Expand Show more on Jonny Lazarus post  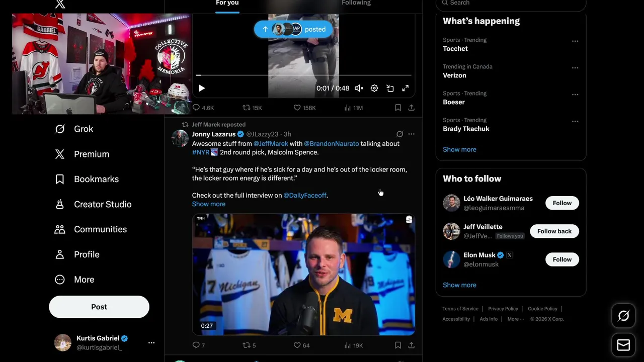(x=209, y=204)
